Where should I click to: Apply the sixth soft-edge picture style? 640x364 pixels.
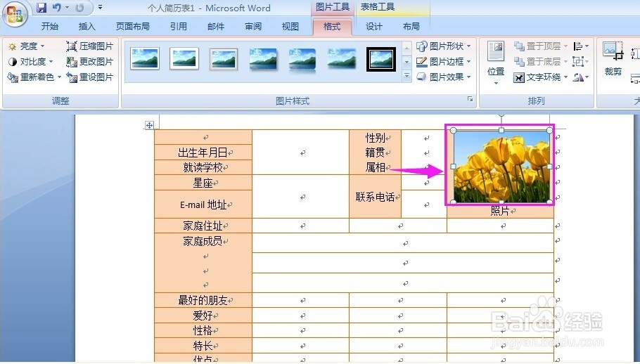tap(342, 59)
